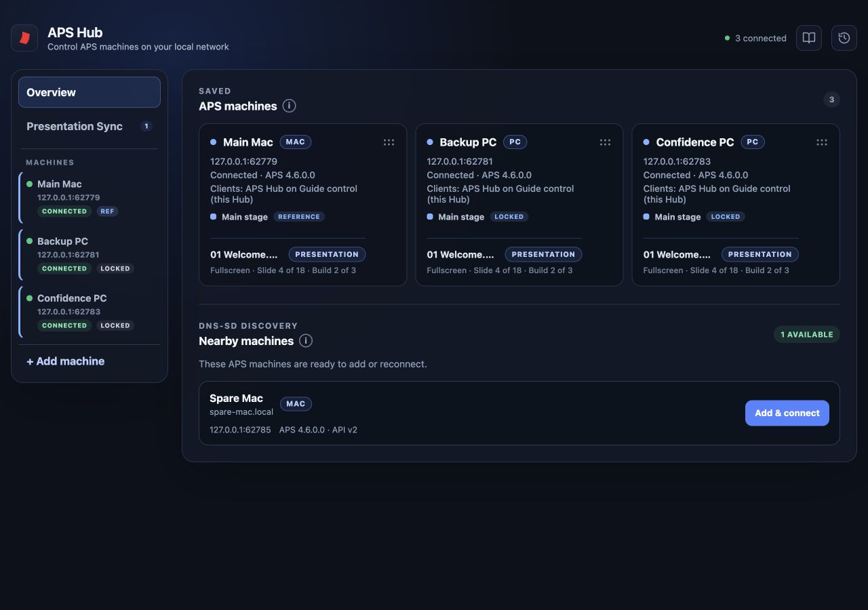The width and height of the screenshot is (868, 610).
Task: Click Add & connect for Spare Mac
Action: click(x=787, y=413)
